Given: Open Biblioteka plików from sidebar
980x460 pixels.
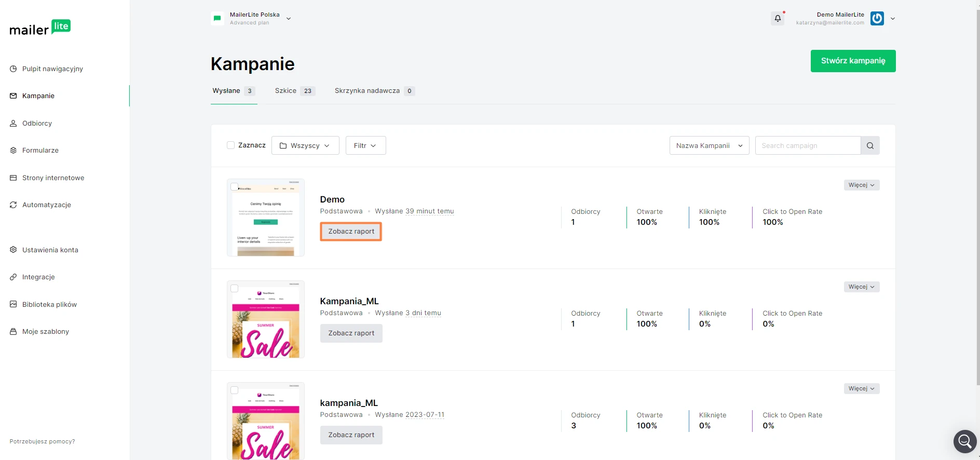Looking at the screenshot, I should coord(49,304).
